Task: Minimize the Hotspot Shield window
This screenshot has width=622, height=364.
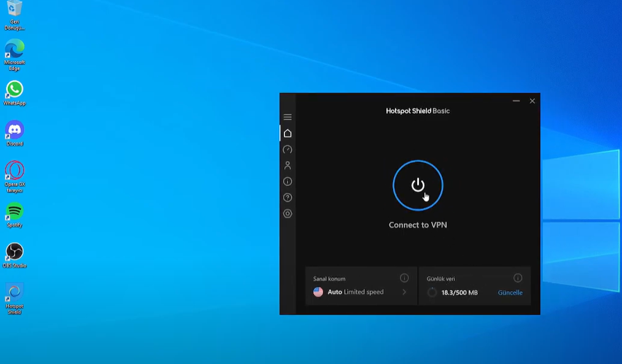Action: point(516,101)
